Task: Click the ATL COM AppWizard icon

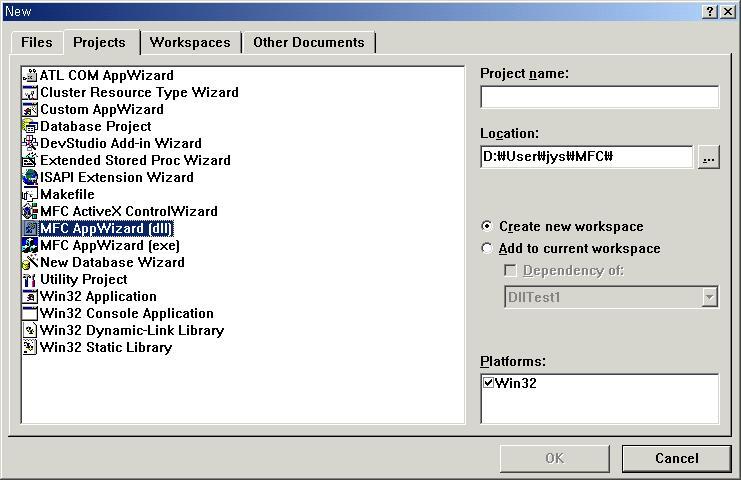Action: 30,75
